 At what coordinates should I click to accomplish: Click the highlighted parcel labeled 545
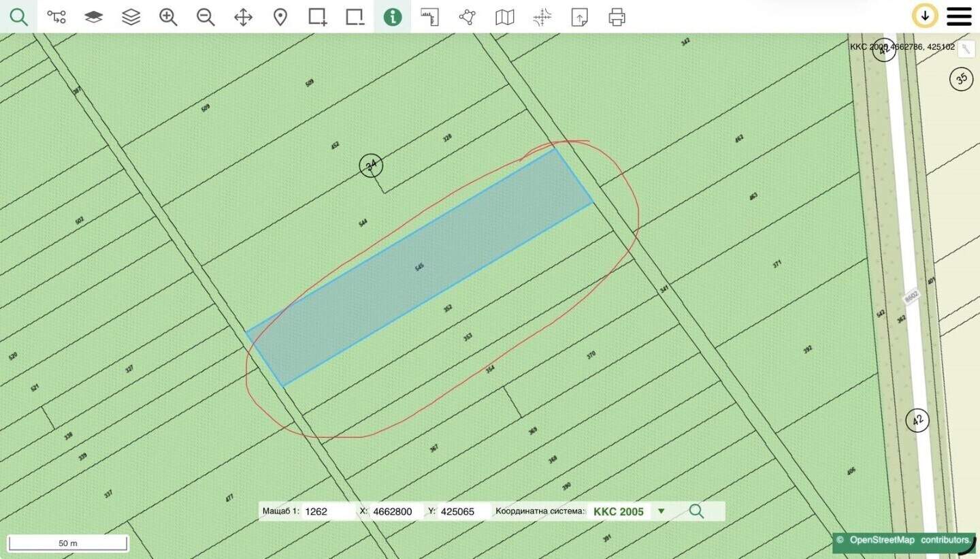419,268
